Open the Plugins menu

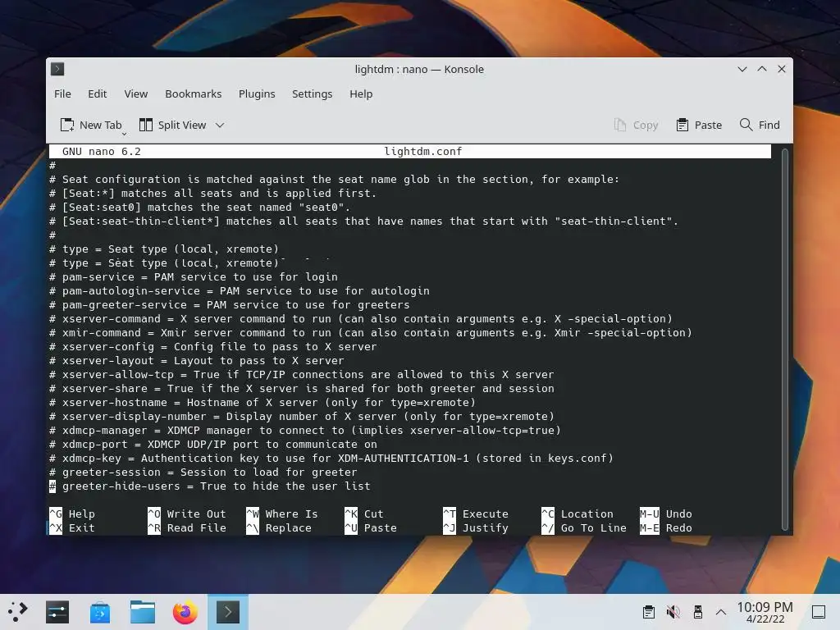[257, 94]
